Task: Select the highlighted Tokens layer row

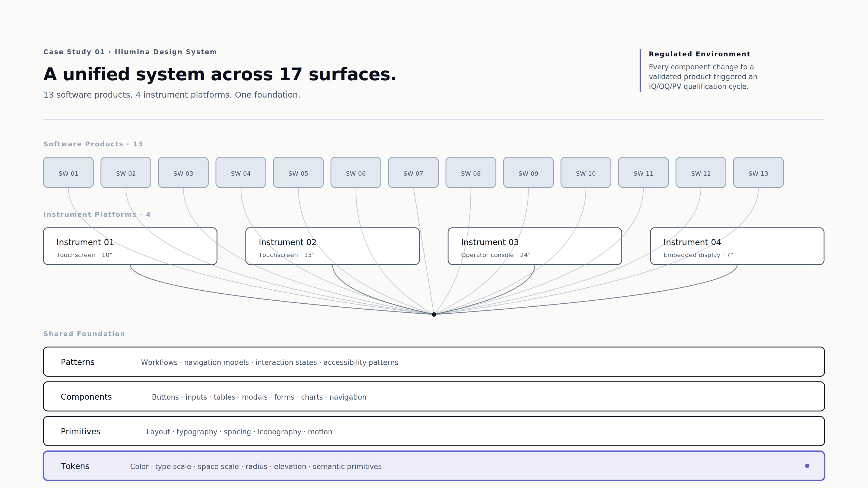Action: [x=434, y=466]
